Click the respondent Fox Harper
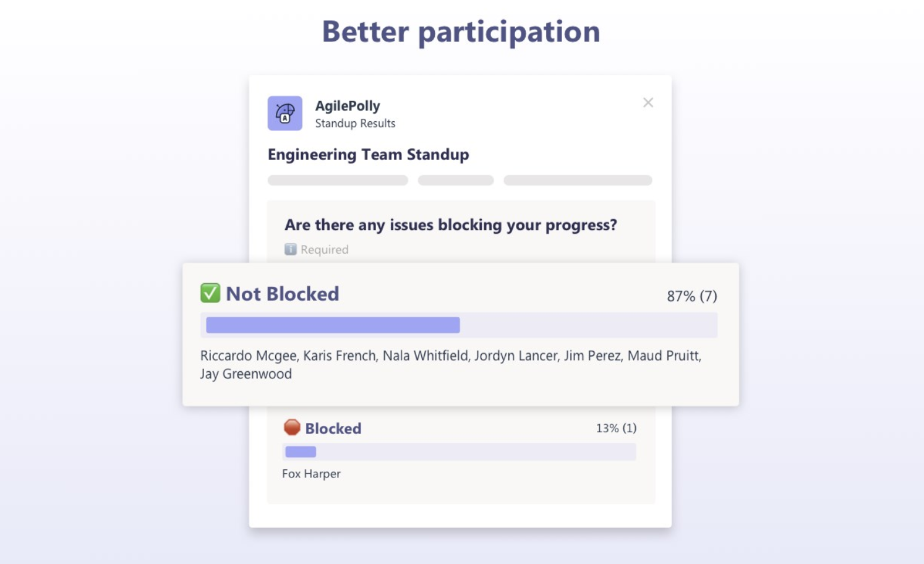This screenshot has height=564, width=924. (x=311, y=474)
